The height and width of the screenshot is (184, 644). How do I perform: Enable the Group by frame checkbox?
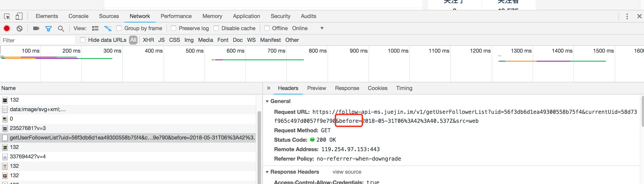(x=119, y=28)
